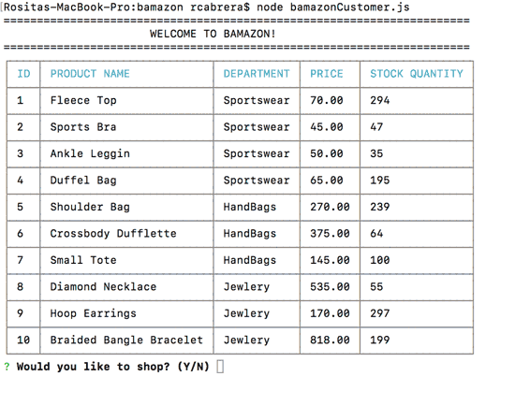The width and height of the screenshot is (515, 420).
Task: Click the Crossbody Dufflette product name
Action: (x=113, y=234)
